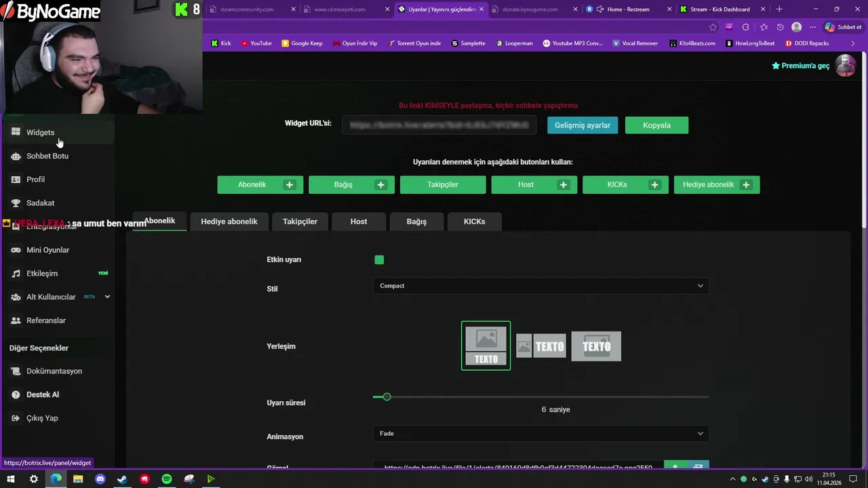This screenshot has width=868, height=488.
Task: Show more bookmarks with the chevron
Action: click(852, 43)
